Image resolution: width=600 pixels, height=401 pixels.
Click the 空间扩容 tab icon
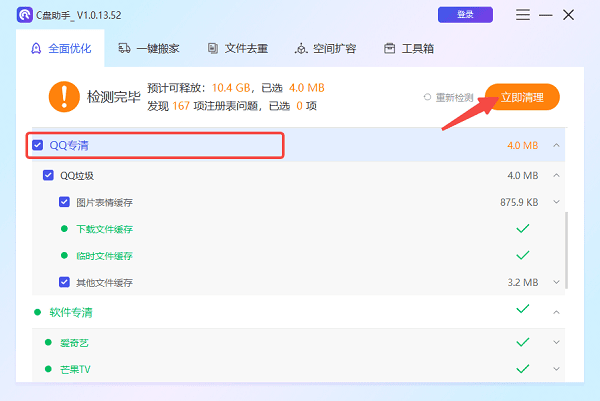[301, 48]
